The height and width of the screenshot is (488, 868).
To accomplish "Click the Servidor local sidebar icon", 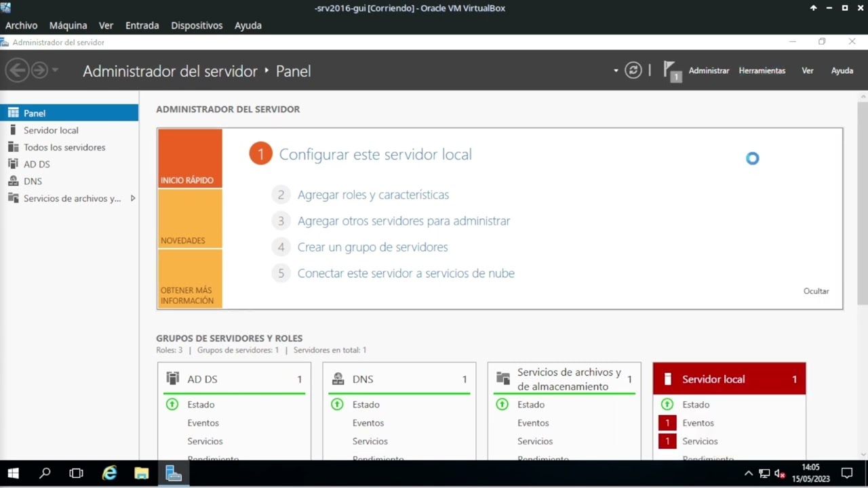I will pyautogui.click(x=12, y=130).
